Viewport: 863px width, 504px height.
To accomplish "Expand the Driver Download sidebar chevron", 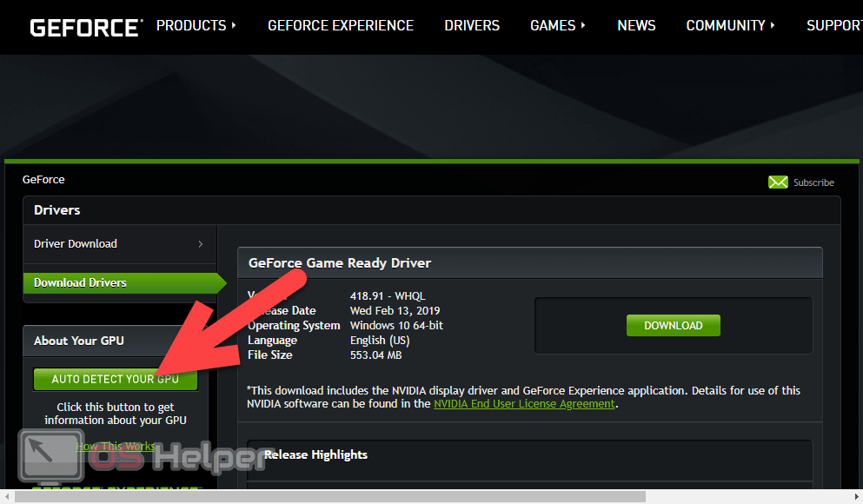I will 201,244.
